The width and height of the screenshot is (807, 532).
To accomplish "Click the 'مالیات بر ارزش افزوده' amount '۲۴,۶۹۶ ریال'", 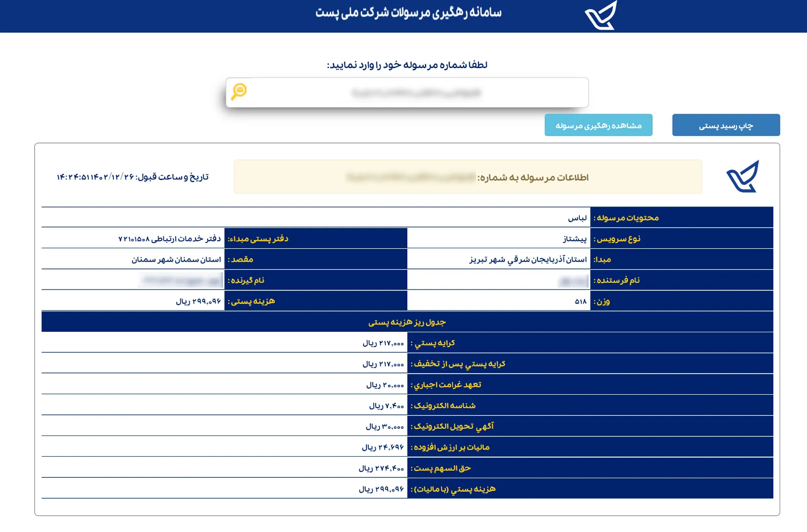I will tap(383, 447).
